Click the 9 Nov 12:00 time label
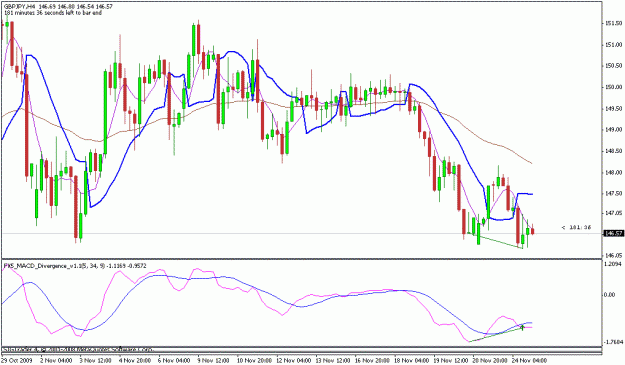Image resolution: width=625 pixels, height=365 pixels. tap(213, 360)
